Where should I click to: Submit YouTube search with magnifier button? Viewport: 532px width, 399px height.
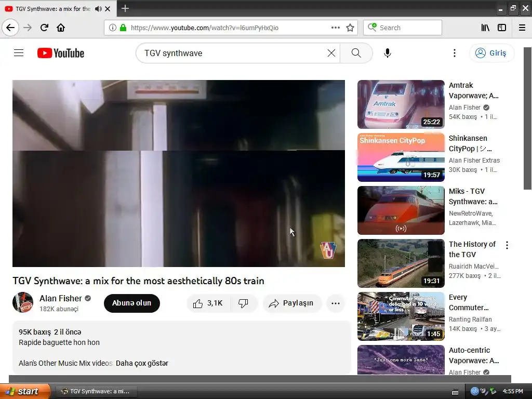(x=356, y=53)
